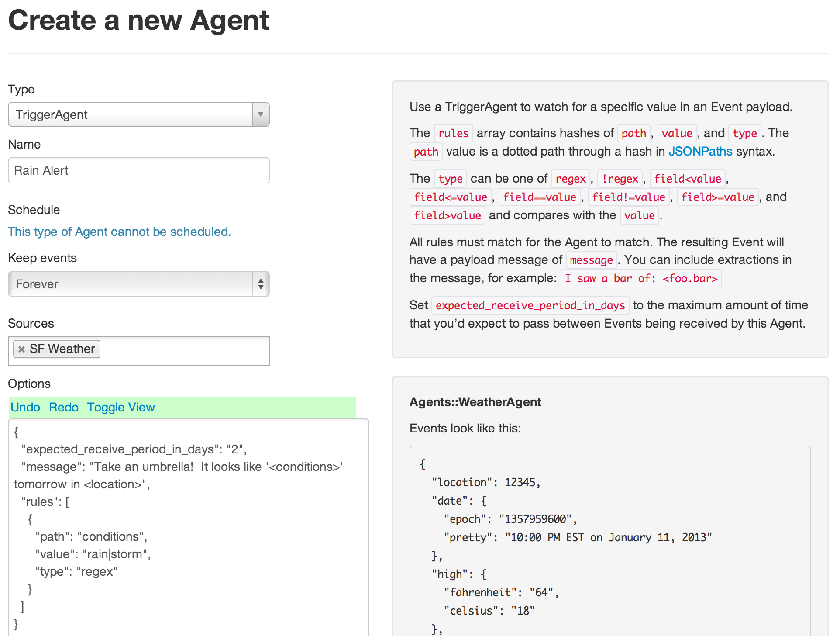Click the Agents::WeatherAgent heading
This screenshot has width=840, height=636.
475,402
